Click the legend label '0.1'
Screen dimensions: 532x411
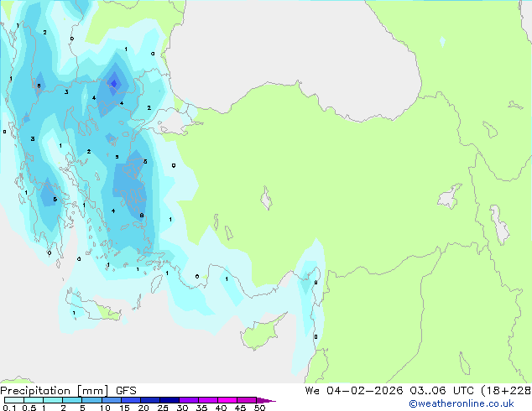pos(9,408)
